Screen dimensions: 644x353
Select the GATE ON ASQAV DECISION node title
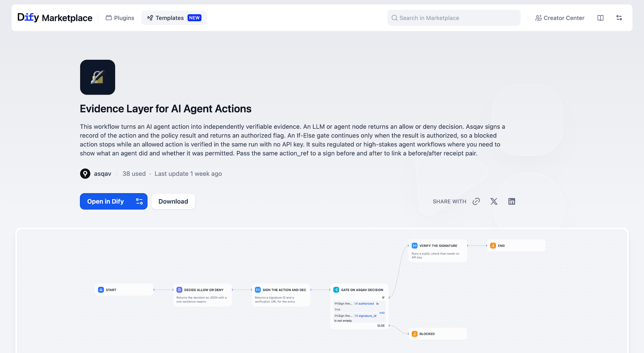(362, 290)
